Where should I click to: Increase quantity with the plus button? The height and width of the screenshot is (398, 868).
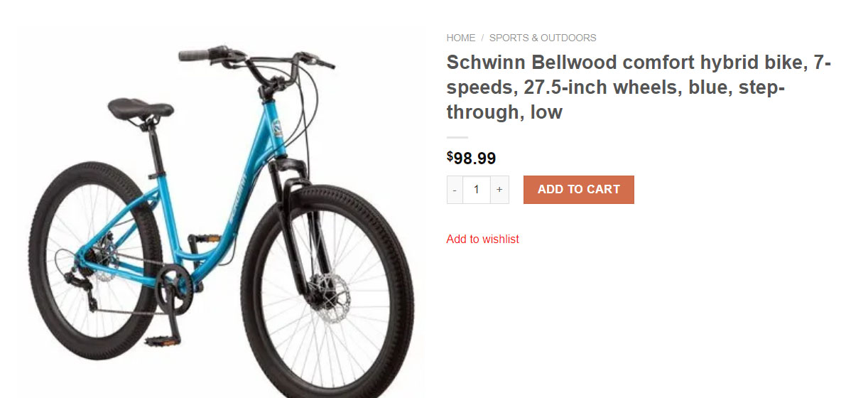coord(499,190)
